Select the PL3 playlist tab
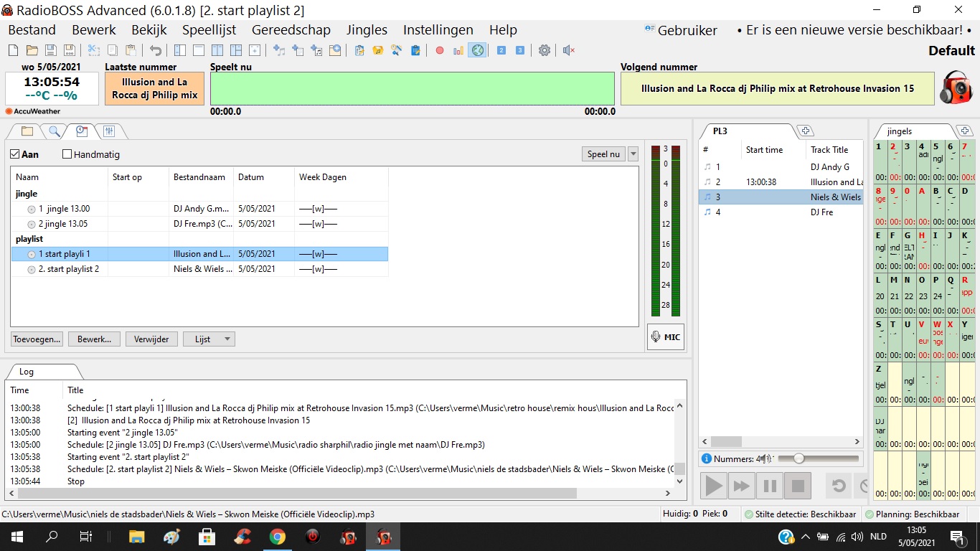Screen dimensions: 980x551 coord(720,131)
